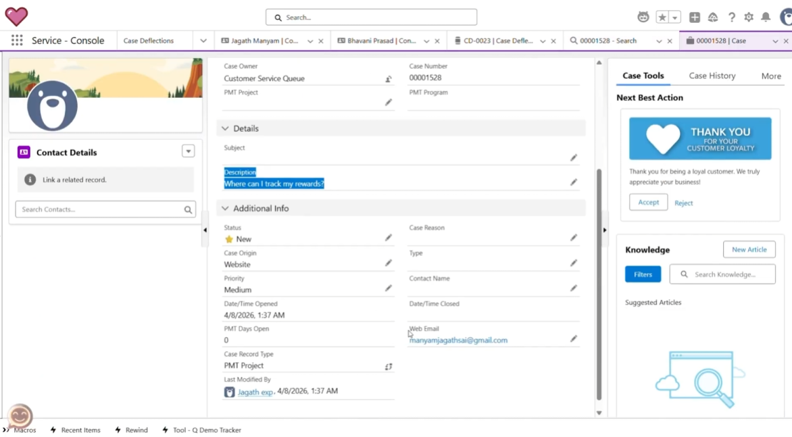792x437 pixels.
Task: Open Knowledge Filters button
Action: pos(642,274)
